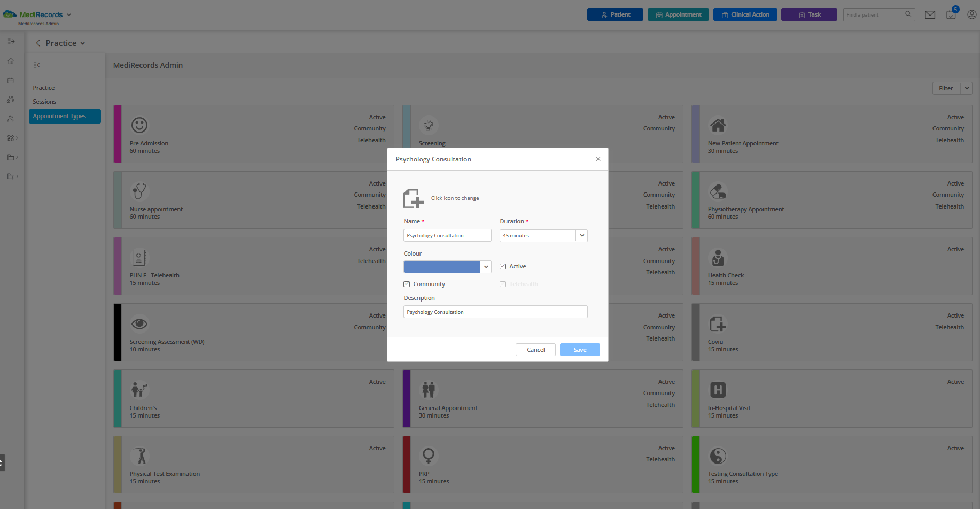Uncheck the Active checkbox
The image size is (980, 509).
point(503,266)
